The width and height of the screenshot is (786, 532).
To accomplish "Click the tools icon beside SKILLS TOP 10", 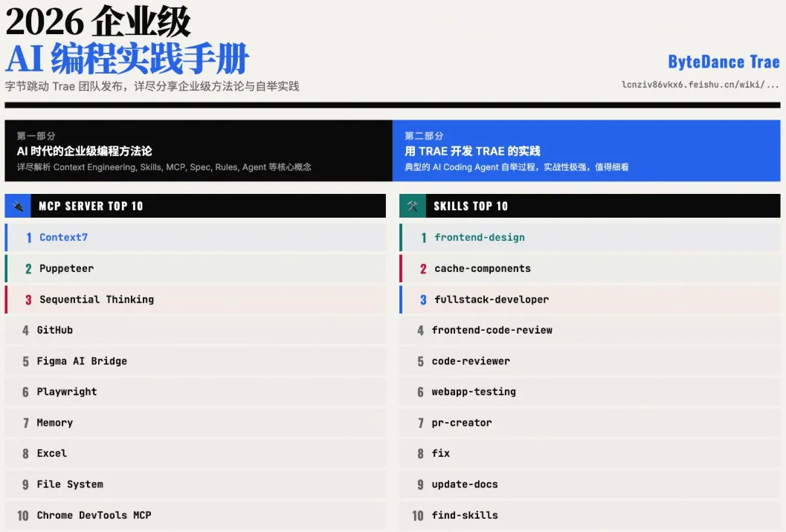I will 413,206.
